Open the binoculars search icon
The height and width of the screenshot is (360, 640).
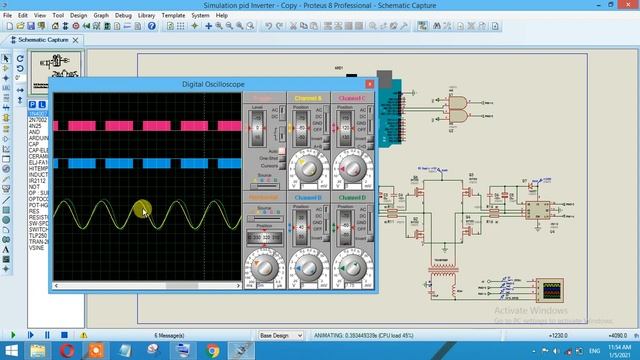coord(436,26)
